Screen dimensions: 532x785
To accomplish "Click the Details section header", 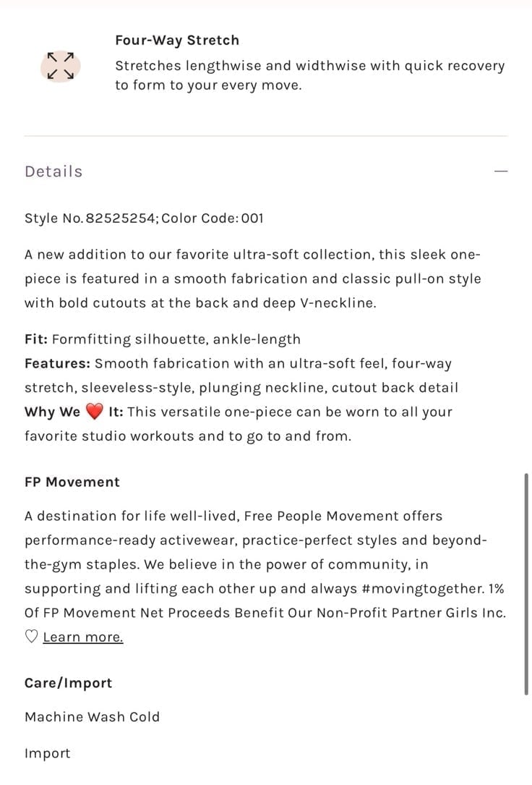I will [53, 171].
